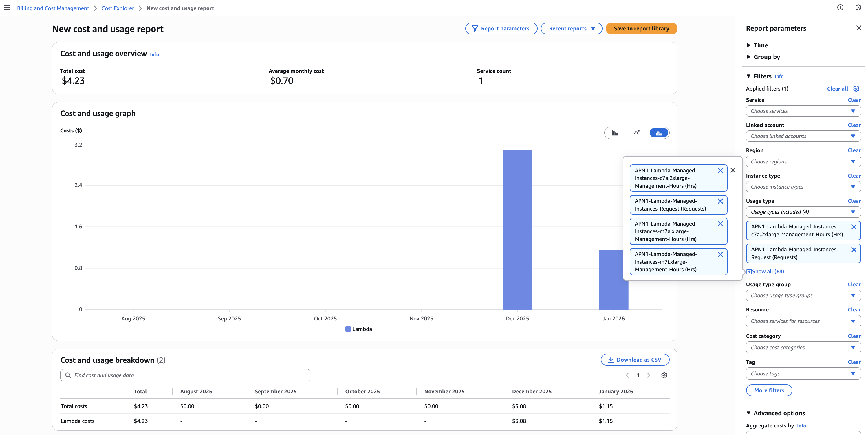868x435 pixels.
Task: Download the breakdown as CSV
Action: 635,360
